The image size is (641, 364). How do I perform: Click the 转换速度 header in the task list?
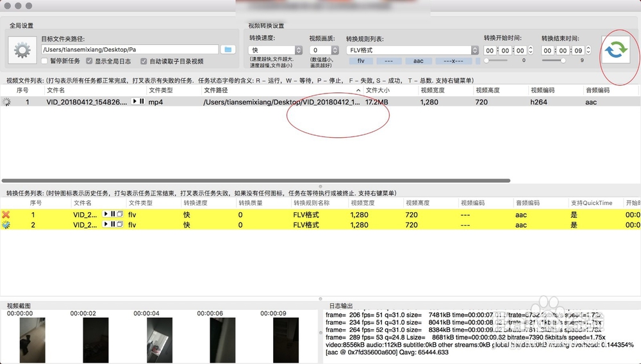[196, 203]
